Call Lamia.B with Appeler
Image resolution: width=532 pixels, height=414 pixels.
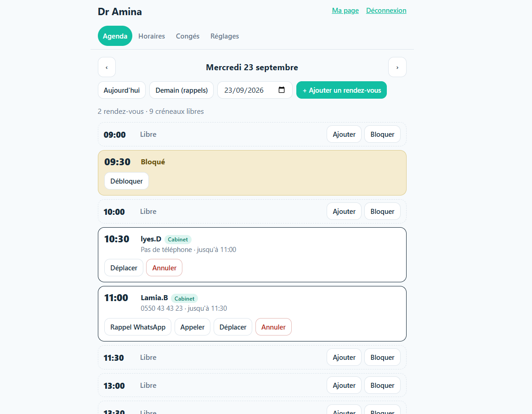pos(192,327)
